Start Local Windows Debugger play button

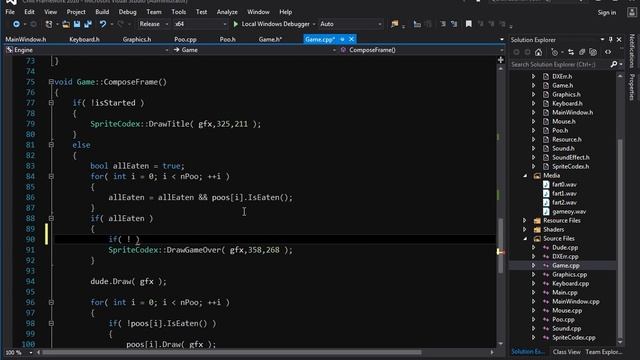pyautogui.click(x=236, y=24)
